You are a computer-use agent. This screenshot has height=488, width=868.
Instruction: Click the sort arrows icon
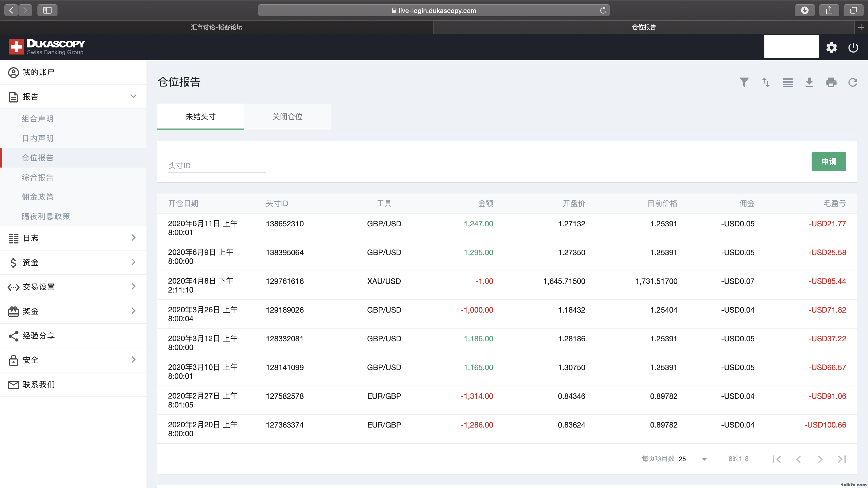[765, 82]
